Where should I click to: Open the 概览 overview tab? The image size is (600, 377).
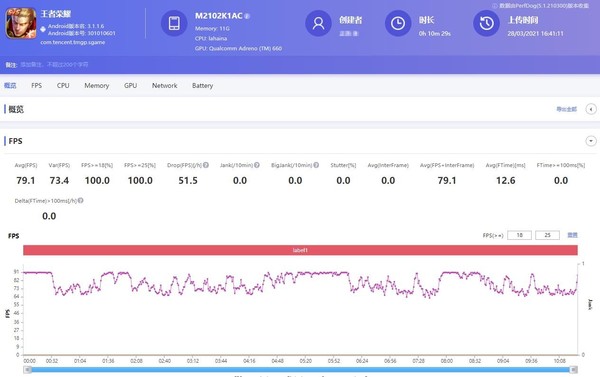[x=10, y=85]
